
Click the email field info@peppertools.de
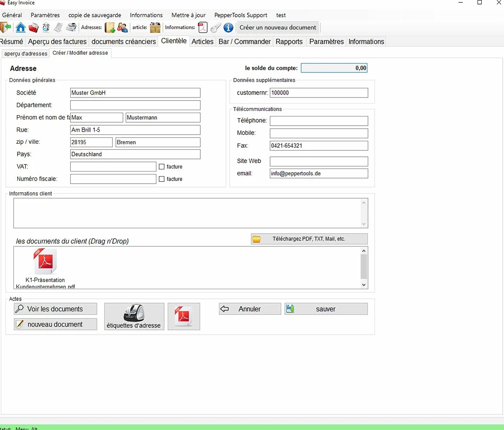319,174
